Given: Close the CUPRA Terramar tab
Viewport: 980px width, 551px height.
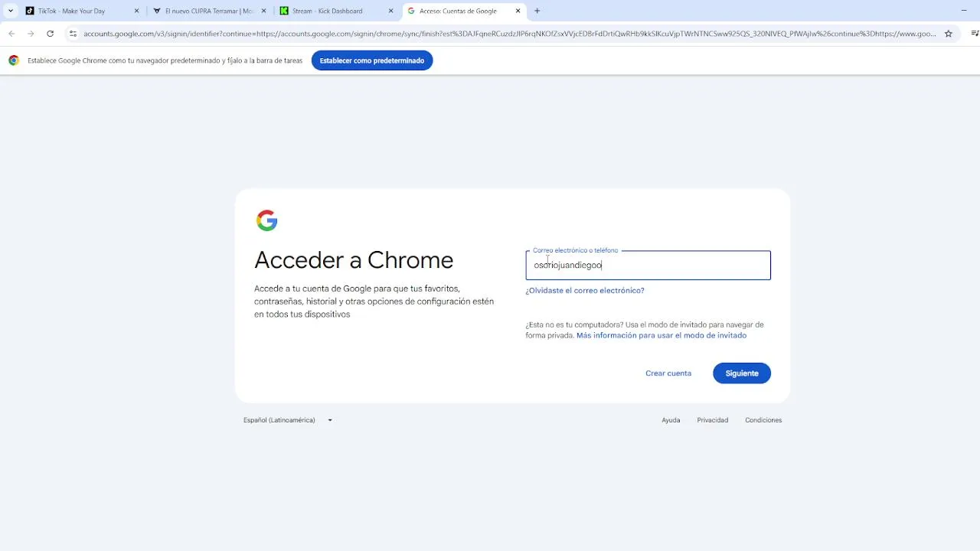Looking at the screenshot, I should click(263, 11).
